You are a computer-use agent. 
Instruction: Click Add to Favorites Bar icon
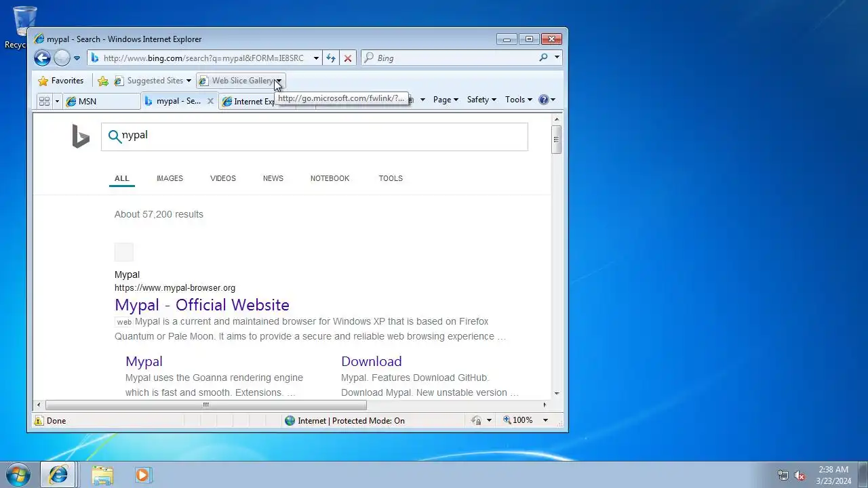(x=103, y=81)
